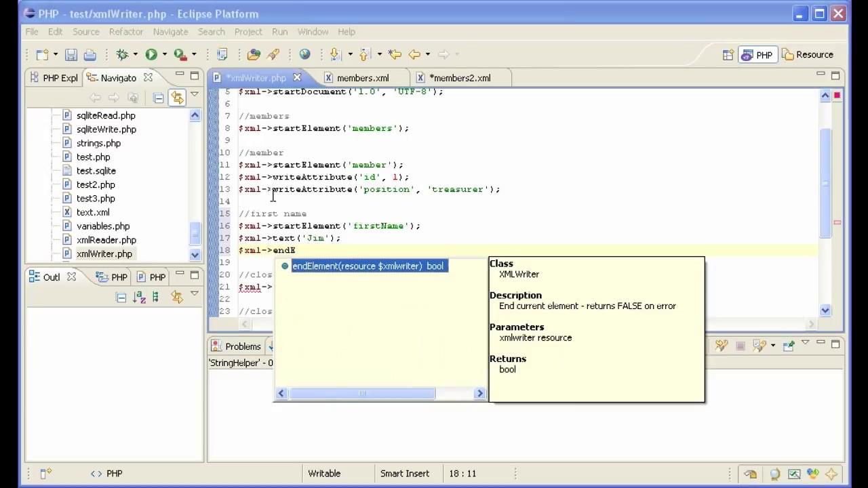Click the Navigator scroll-down arrow
The height and width of the screenshot is (488, 868).
click(x=195, y=255)
